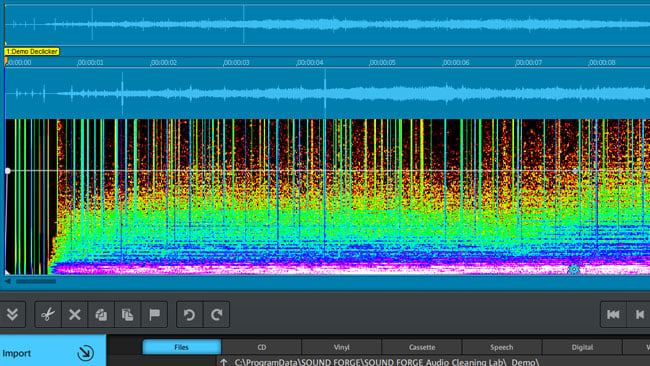Click the 00:00:07 mark on time ruler
The width and height of the screenshot is (650, 366).
[529, 63]
